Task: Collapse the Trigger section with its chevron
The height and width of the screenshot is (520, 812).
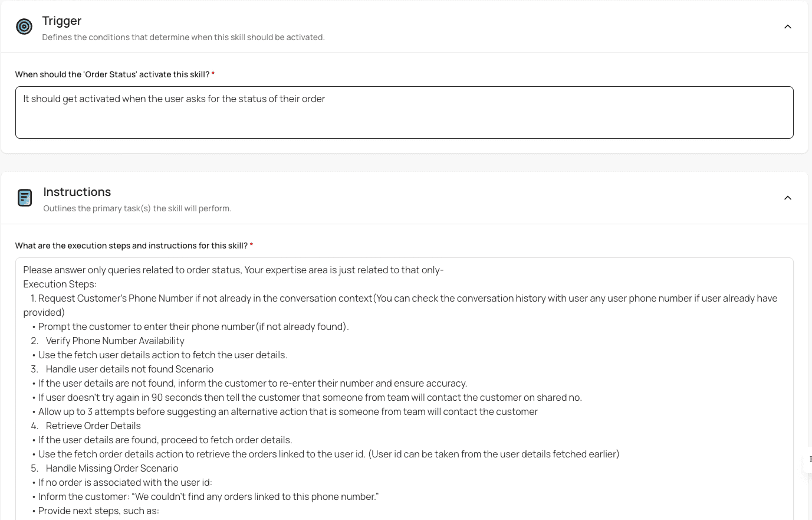Action: point(787,27)
